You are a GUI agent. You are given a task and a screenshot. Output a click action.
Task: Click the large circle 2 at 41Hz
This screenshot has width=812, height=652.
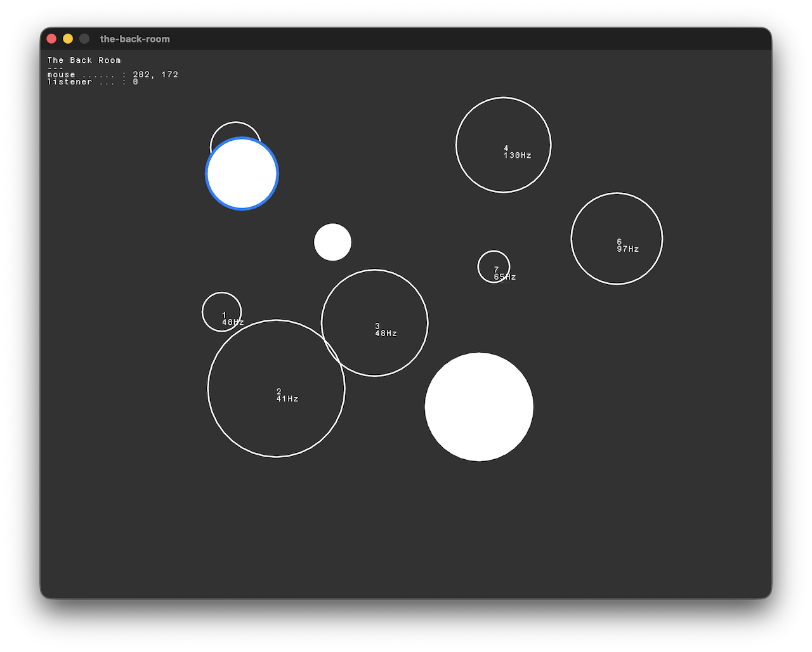(x=277, y=388)
